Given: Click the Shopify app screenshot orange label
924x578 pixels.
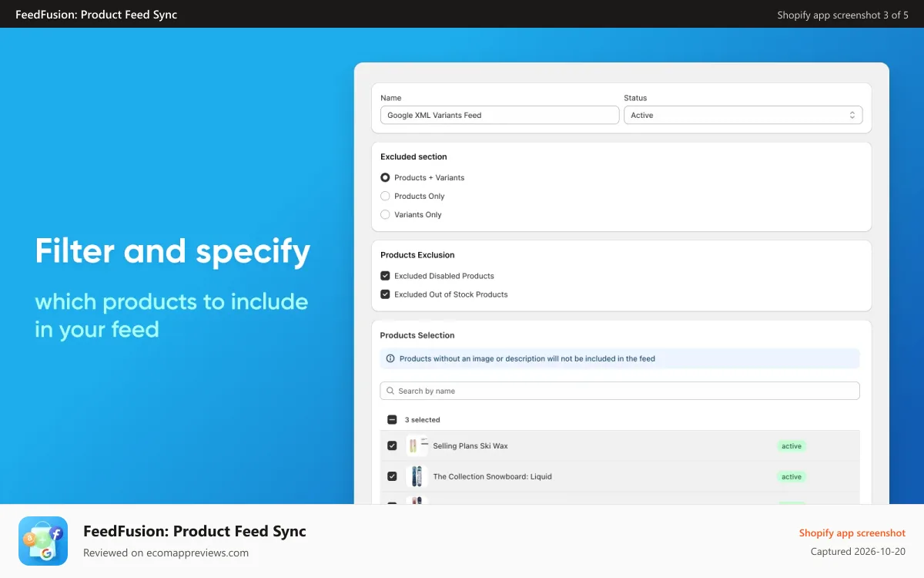Looking at the screenshot, I should coord(852,533).
